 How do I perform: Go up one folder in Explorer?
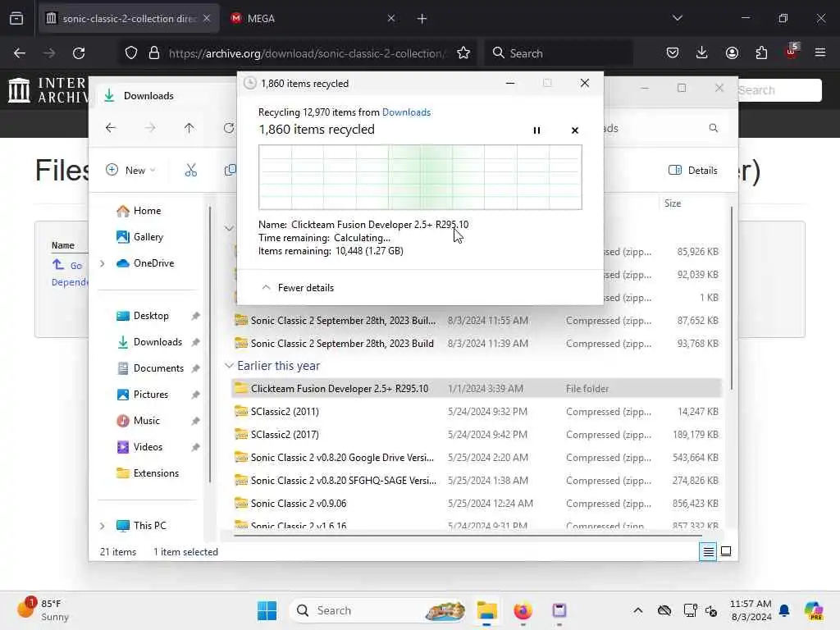click(189, 127)
